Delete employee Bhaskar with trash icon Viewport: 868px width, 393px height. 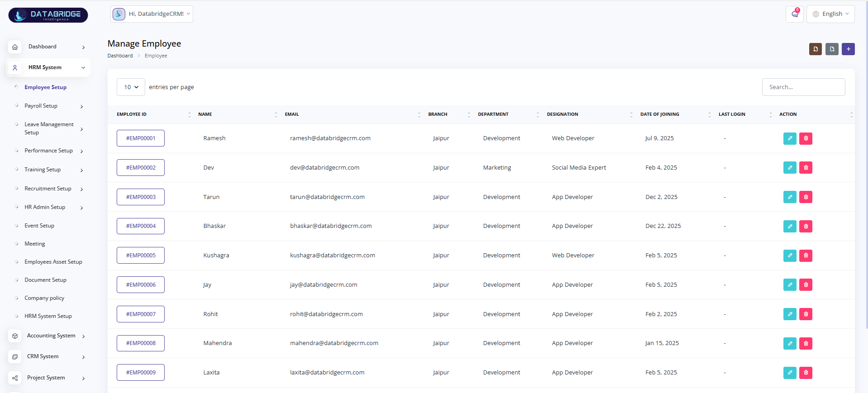tap(806, 226)
